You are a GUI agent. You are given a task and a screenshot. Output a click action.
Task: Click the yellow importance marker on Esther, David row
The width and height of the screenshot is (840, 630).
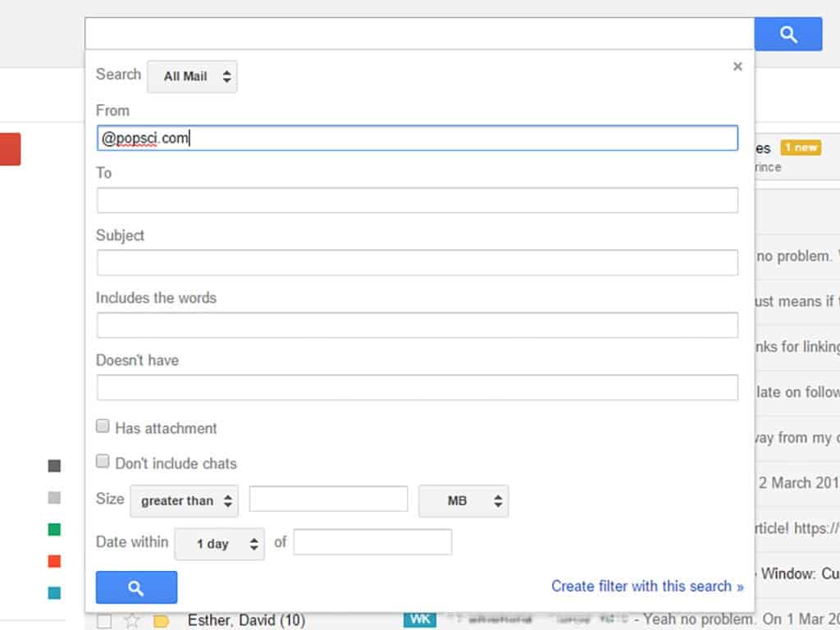161,620
